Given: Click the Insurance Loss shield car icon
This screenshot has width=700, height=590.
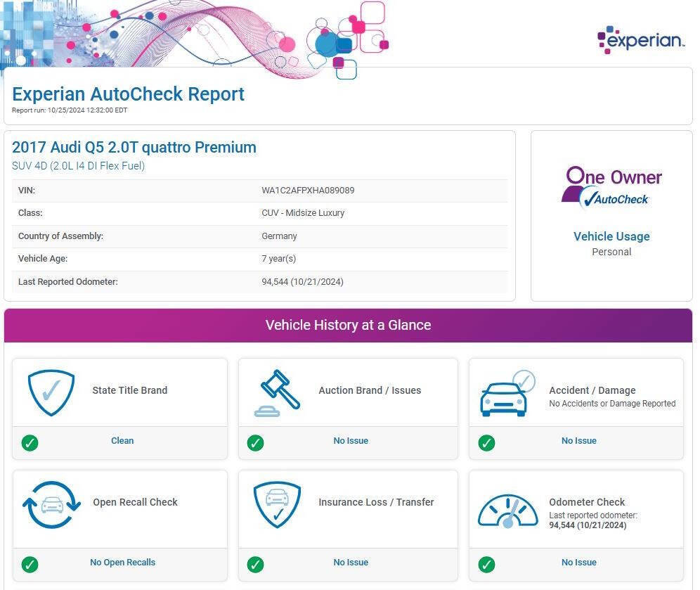Looking at the screenshot, I should 277,504.
